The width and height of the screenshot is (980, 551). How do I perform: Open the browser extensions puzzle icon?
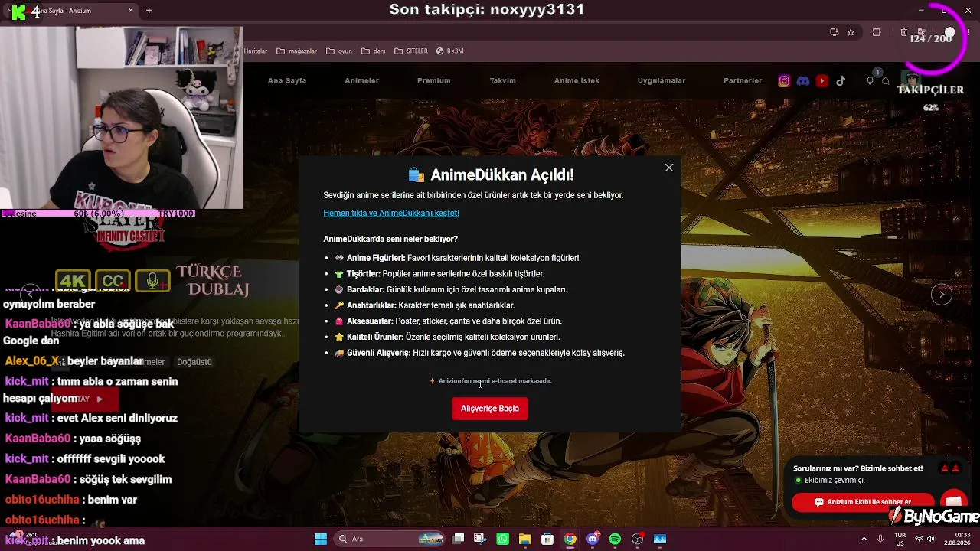(x=877, y=32)
